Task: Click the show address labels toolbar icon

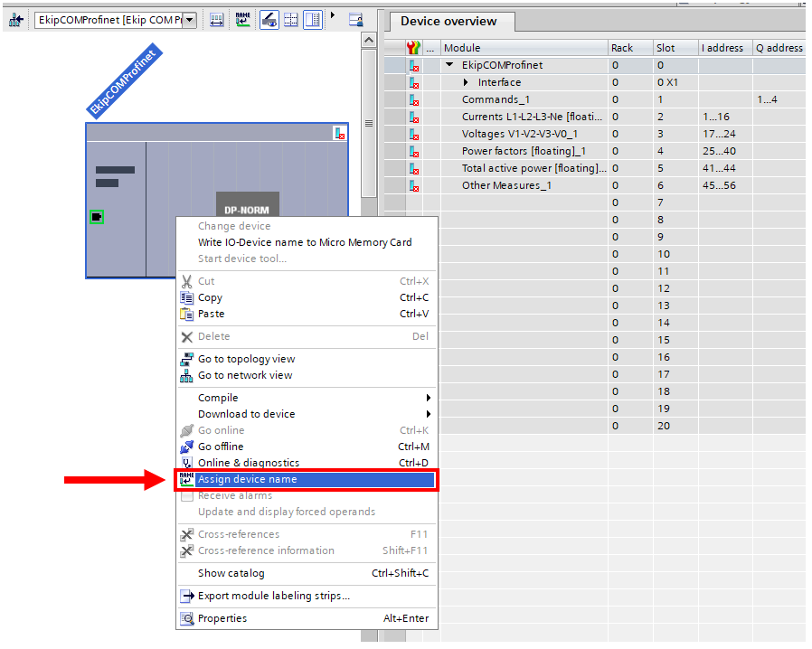Action: pos(217,20)
